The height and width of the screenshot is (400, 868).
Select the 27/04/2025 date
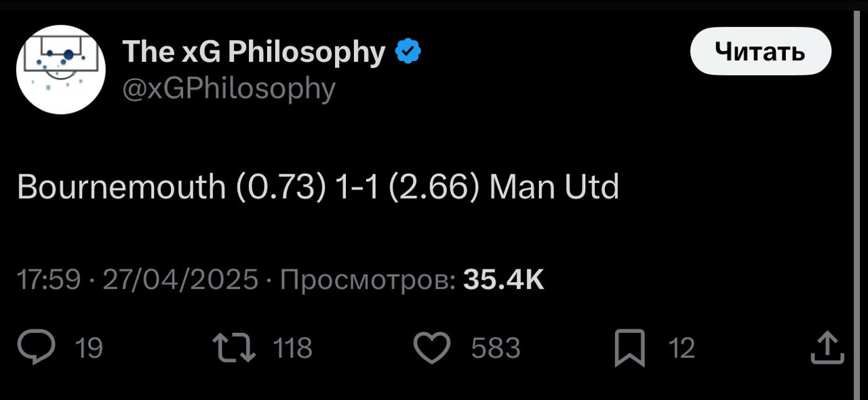click(181, 279)
